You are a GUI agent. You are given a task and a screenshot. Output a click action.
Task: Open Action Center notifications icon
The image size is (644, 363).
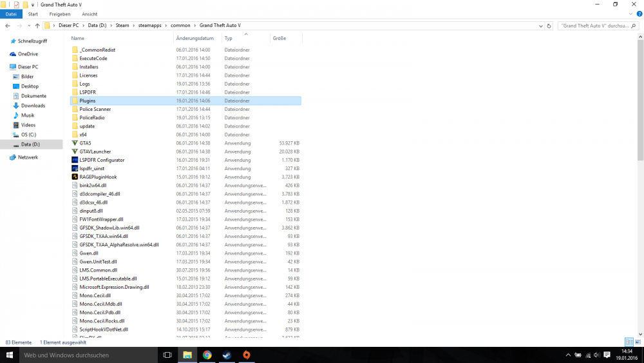click(607, 355)
